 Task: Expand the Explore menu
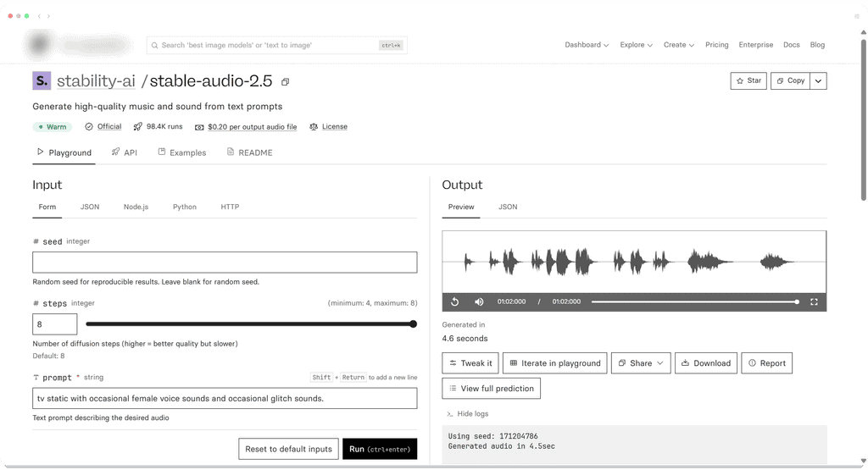[636, 45]
